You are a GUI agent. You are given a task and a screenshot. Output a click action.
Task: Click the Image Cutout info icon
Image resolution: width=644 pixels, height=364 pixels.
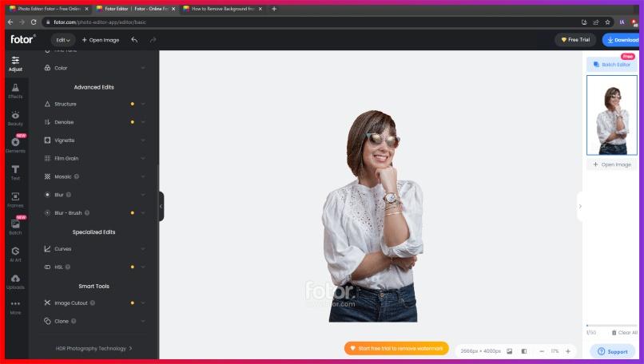tap(93, 303)
